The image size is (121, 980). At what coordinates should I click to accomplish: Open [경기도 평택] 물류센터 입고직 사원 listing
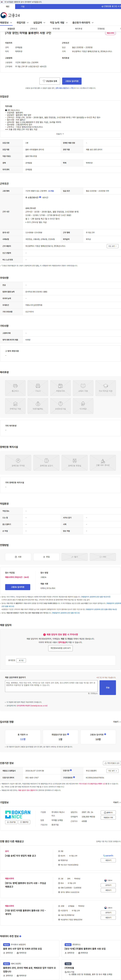26,885
